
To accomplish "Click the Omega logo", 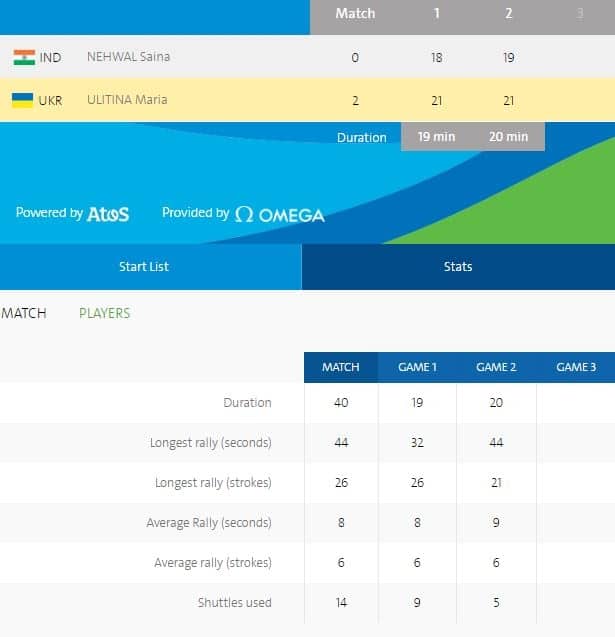I will click(279, 214).
